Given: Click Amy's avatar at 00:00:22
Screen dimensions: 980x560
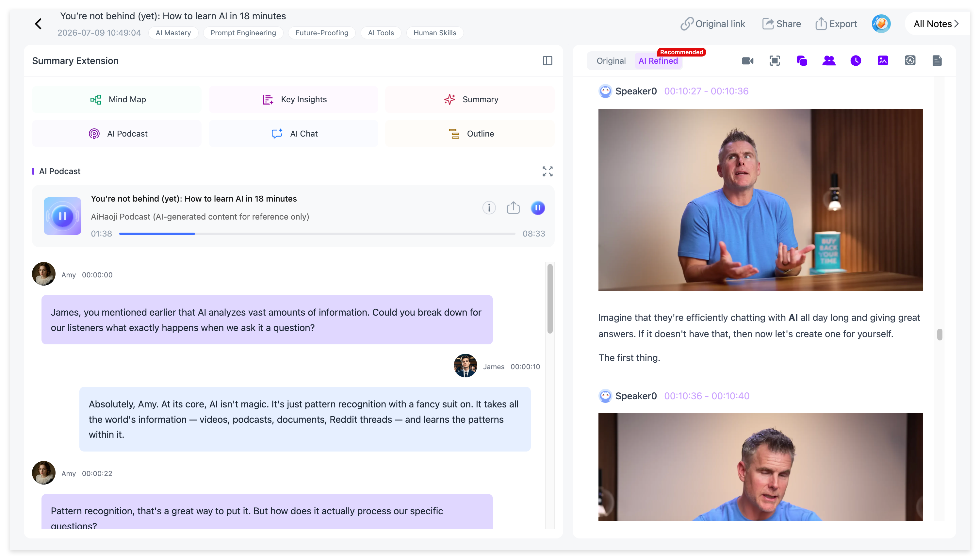Looking at the screenshot, I should coord(43,473).
